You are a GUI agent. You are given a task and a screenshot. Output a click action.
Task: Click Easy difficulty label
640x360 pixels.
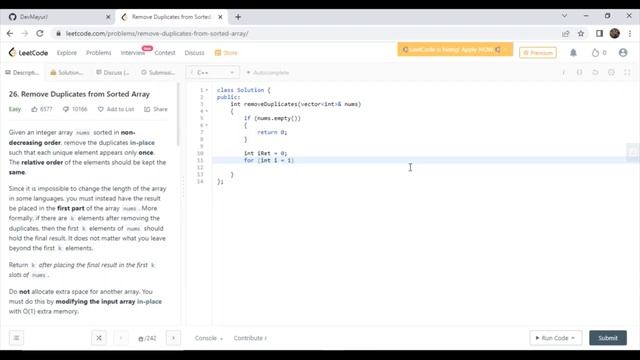pyautogui.click(x=15, y=109)
